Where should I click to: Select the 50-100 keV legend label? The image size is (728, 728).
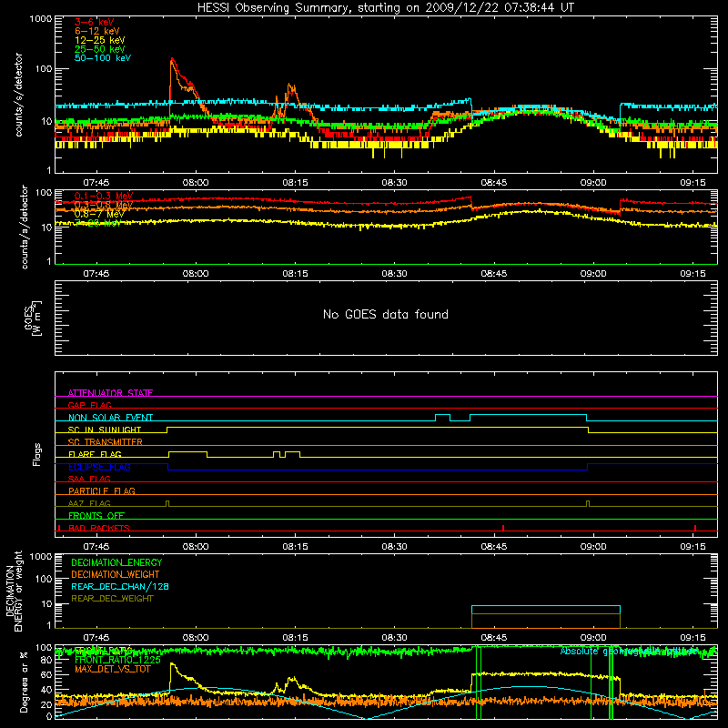point(103,58)
